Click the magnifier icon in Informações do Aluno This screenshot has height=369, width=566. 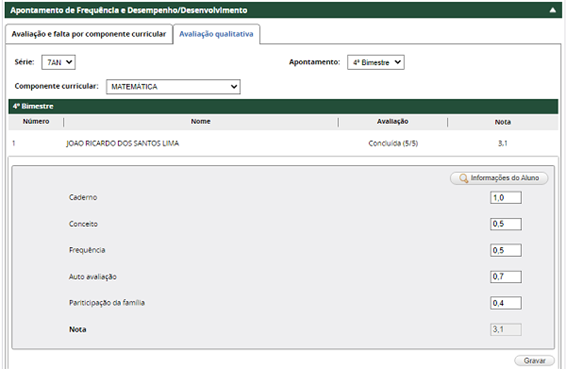(x=463, y=178)
